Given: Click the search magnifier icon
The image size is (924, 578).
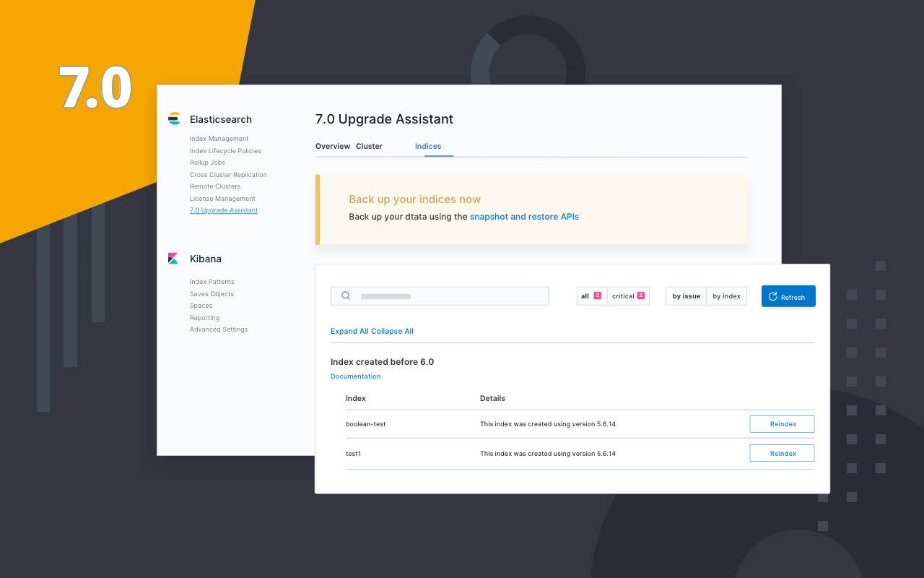Looking at the screenshot, I should [346, 296].
